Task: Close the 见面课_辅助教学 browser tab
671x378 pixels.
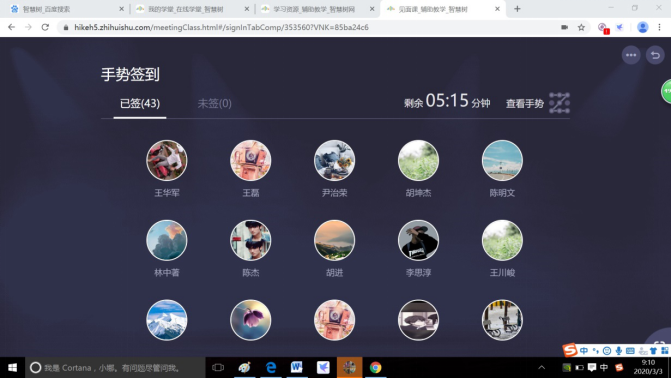Action: pyautogui.click(x=497, y=9)
